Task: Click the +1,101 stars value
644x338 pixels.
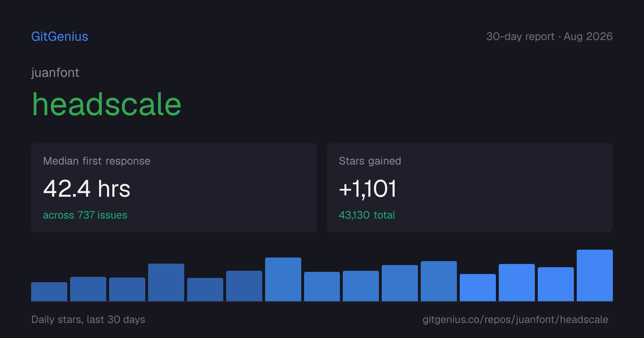Action: point(368,188)
